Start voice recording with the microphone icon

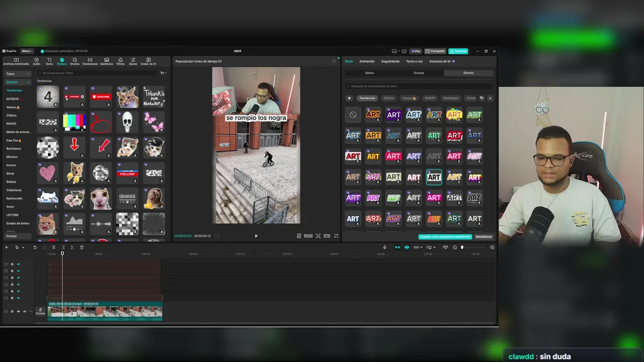point(385,247)
